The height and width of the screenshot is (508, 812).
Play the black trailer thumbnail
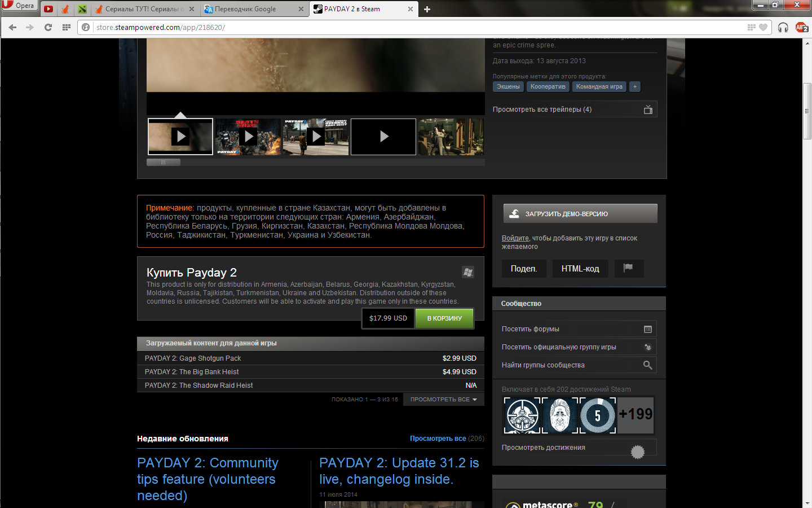tap(383, 137)
